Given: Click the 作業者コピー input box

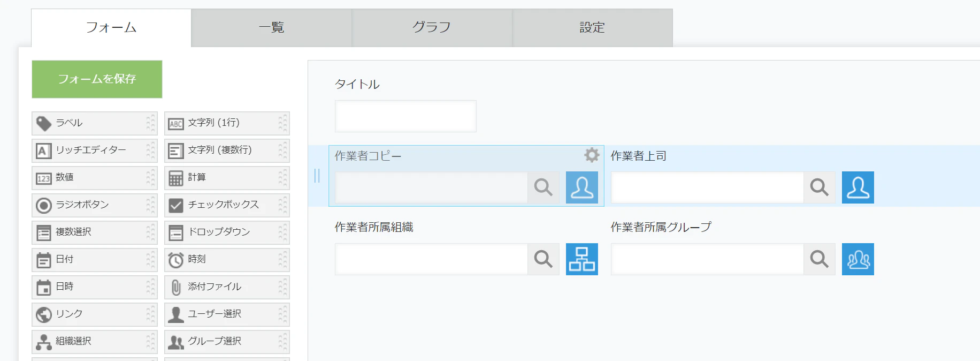Looking at the screenshot, I should point(431,187).
